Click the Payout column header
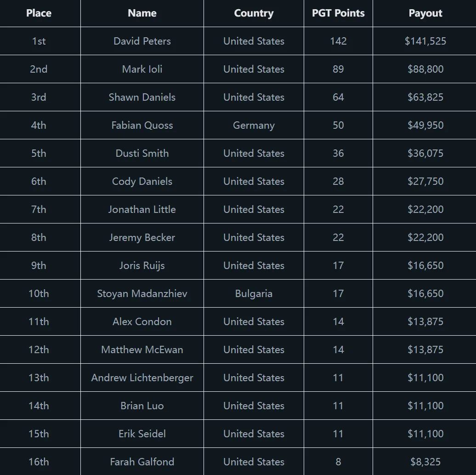 (x=425, y=13)
